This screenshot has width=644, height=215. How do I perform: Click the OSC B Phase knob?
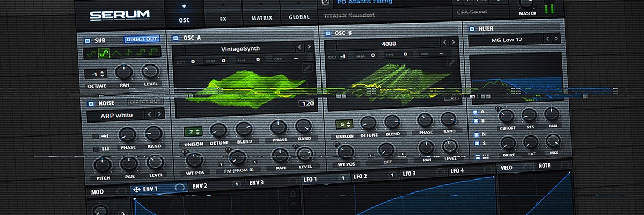425,120
